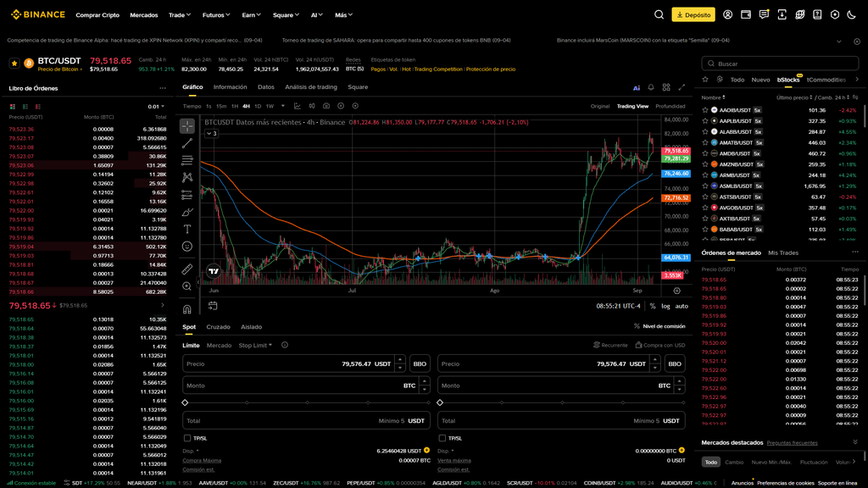Open the chat messages icon
The image size is (868, 488).
(x=764, y=15)
